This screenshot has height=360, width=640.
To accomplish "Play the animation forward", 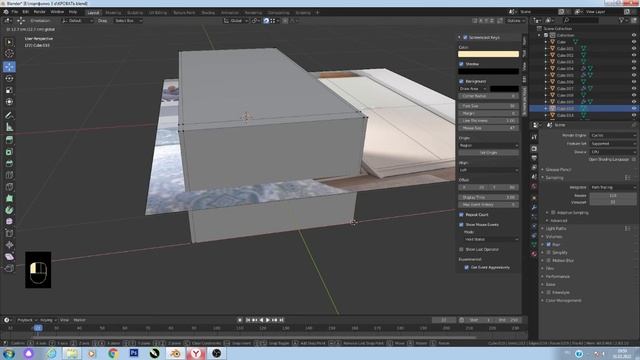I will point(268,320).
